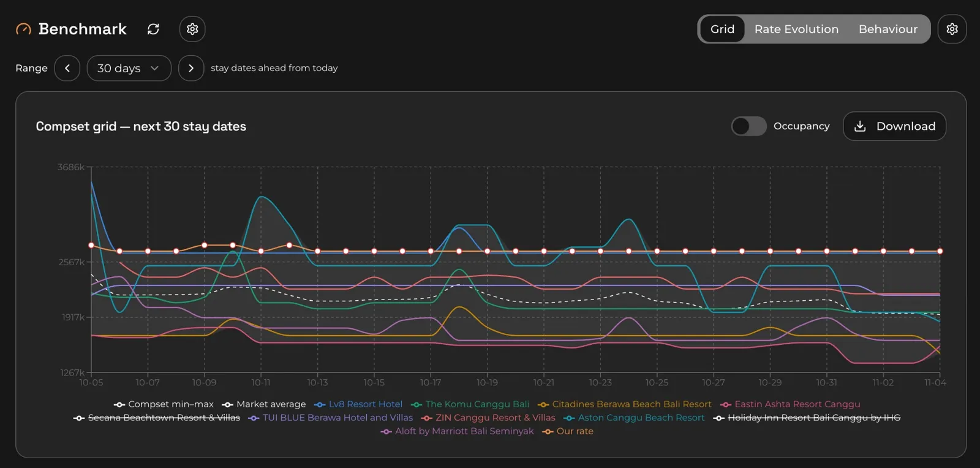
Task: Go to previous date range
Action: (x=67, y=68)
